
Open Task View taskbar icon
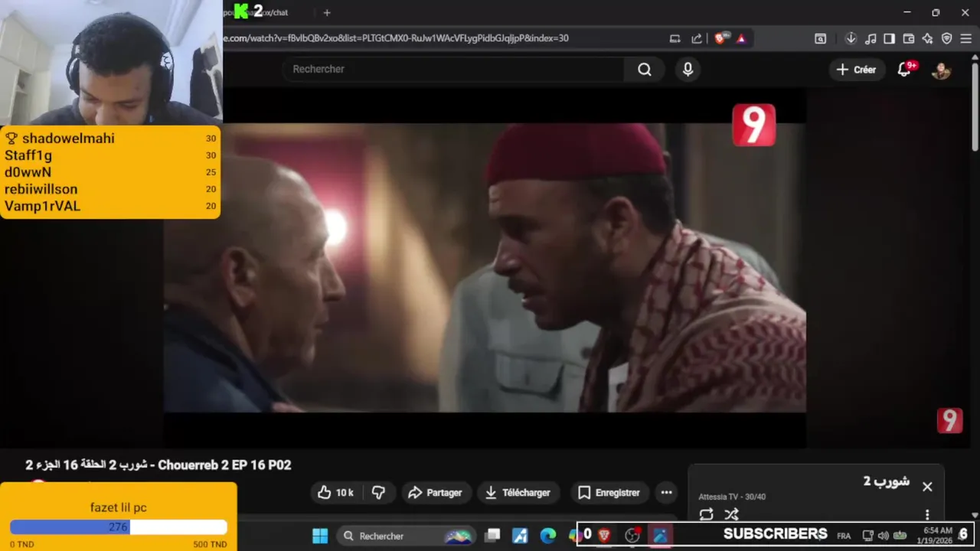pos(493,536)
